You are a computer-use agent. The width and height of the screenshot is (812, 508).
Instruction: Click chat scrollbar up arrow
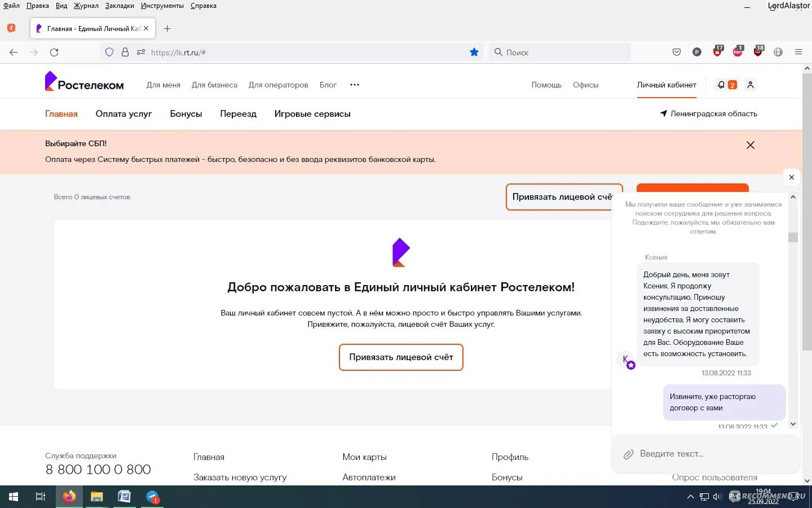(x=793, y=197)
